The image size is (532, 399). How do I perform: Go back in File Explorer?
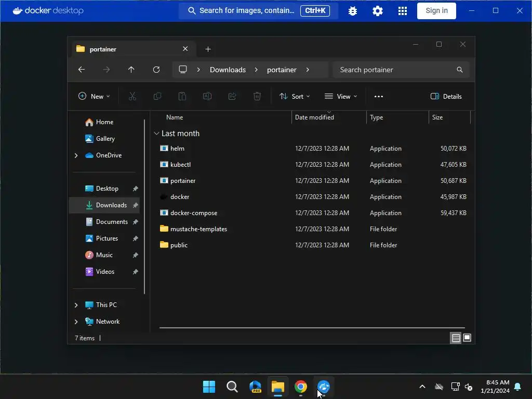tap(82, 70)
